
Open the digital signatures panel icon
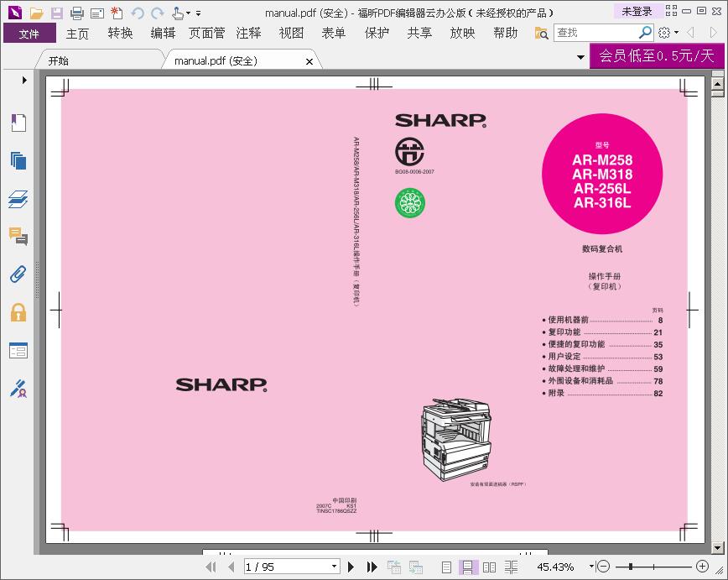tap(18, 389)
